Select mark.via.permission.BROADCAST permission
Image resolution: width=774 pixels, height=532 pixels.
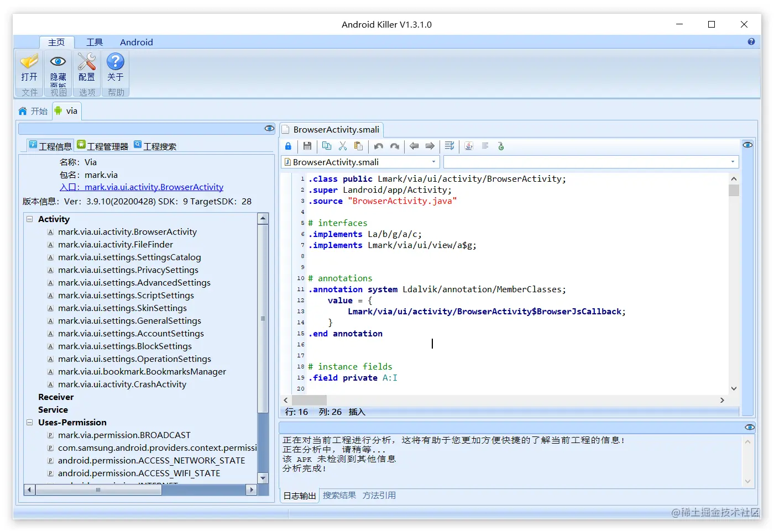pos(124,435)
